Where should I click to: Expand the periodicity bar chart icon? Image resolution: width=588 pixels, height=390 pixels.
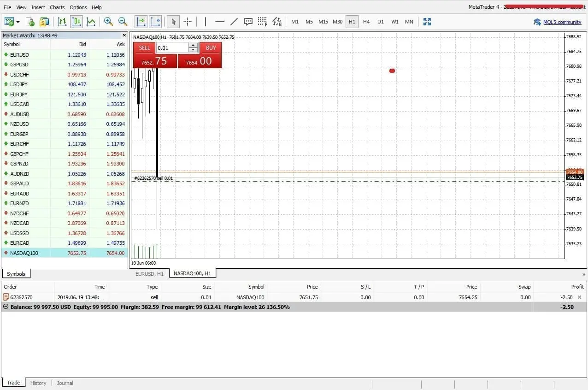coord(62,22)
